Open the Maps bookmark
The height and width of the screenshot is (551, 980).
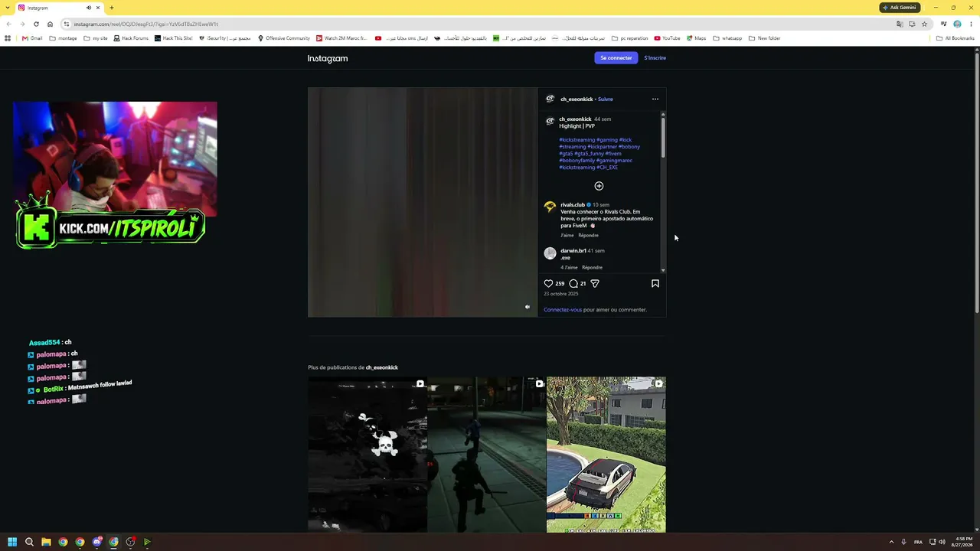(x=696, y=38)
